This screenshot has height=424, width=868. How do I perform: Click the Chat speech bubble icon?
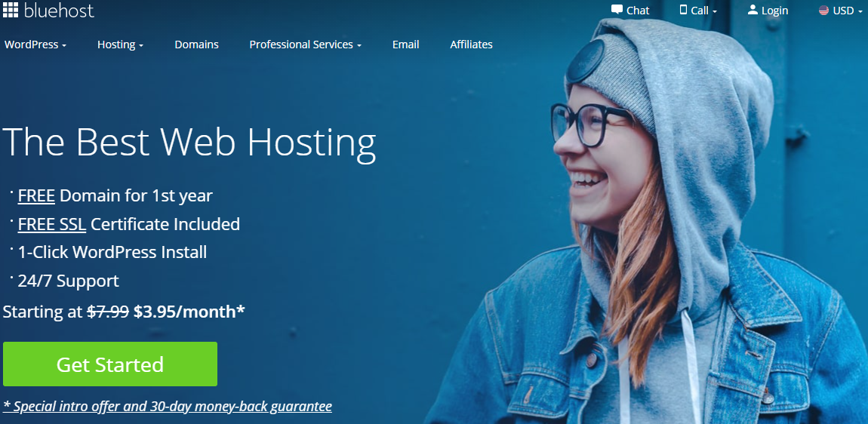click(617, 9)
